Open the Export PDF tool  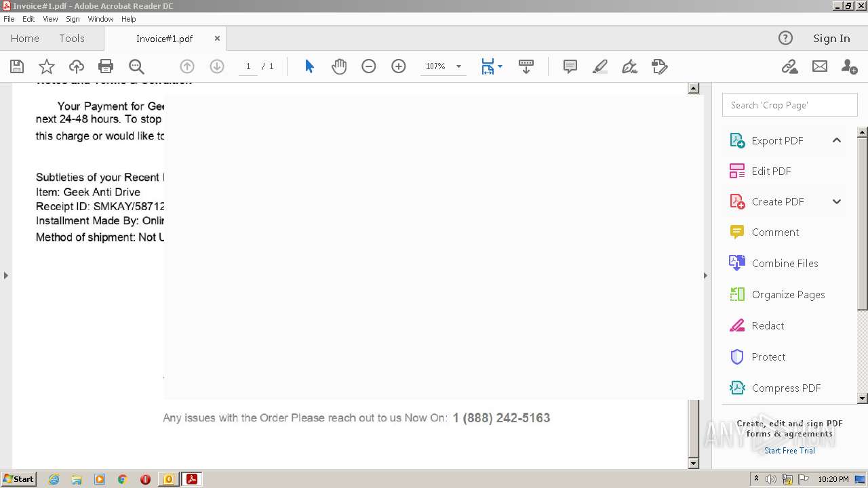click(777, 140)
